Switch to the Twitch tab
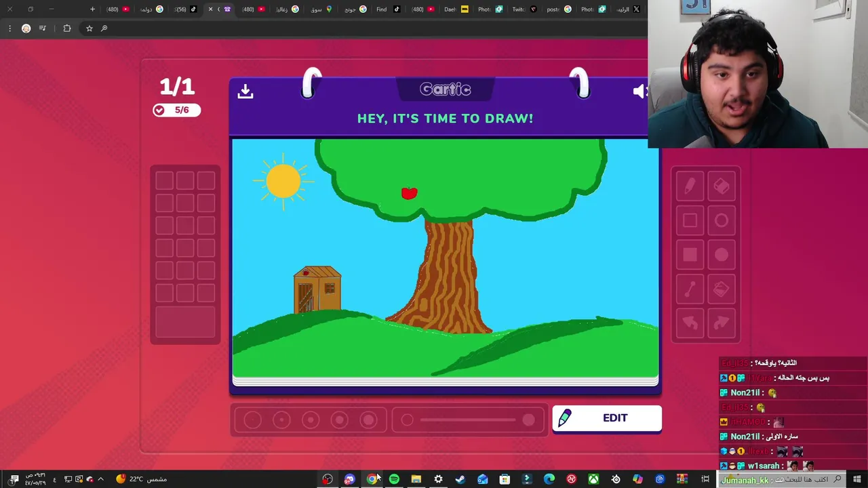 [524, 9]
